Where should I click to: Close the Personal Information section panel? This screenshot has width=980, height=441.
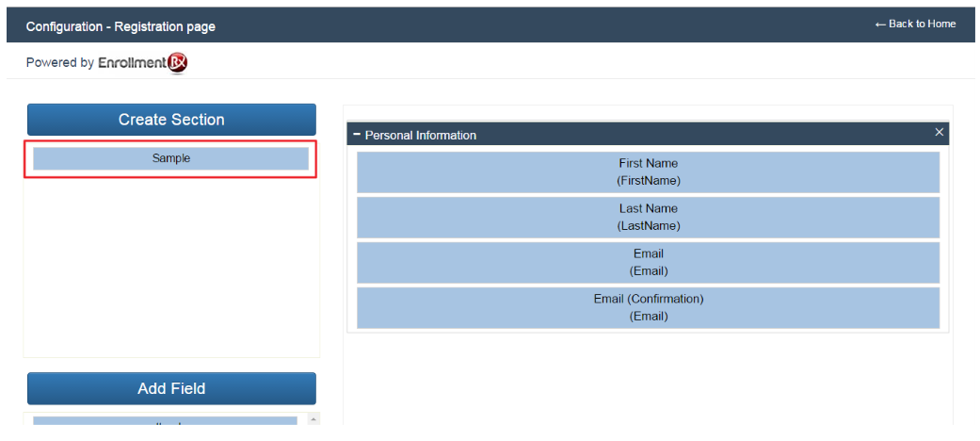pos(939,132)
